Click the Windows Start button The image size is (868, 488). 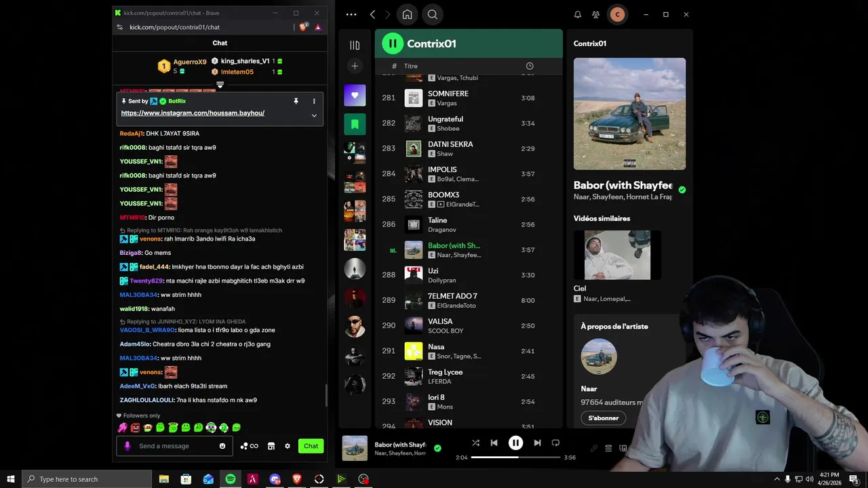[x=10, y=479]
